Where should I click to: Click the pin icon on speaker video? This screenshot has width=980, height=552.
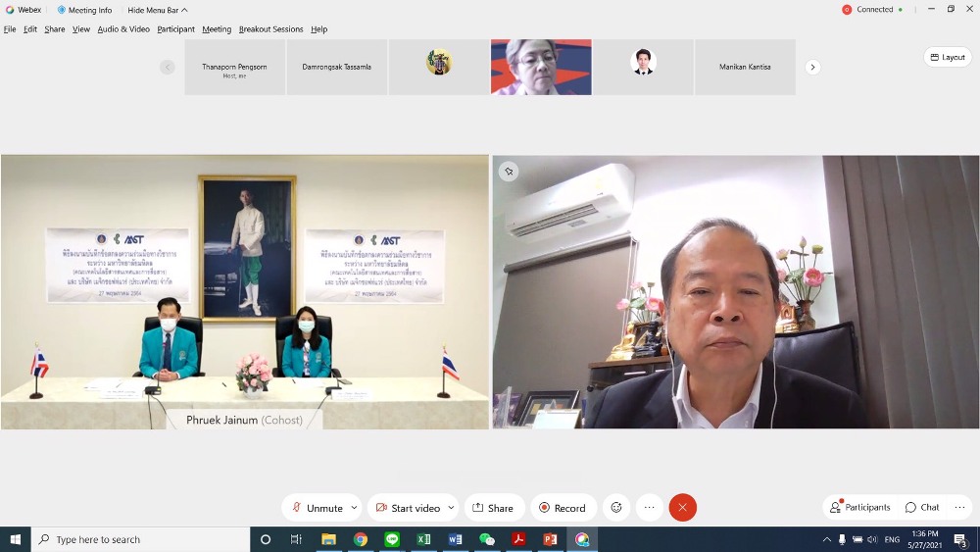tap(509, 172)
